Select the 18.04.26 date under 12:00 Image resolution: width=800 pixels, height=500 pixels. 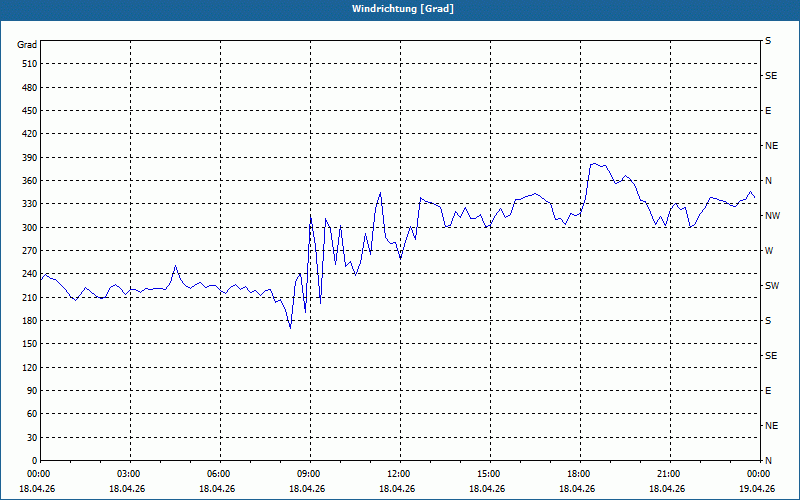(397, 489)
